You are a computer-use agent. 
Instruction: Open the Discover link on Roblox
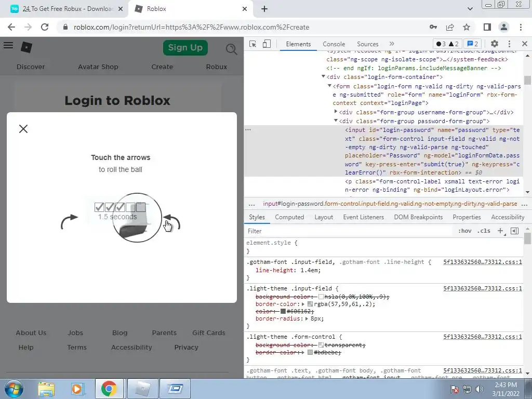click(x=31, y=67)
